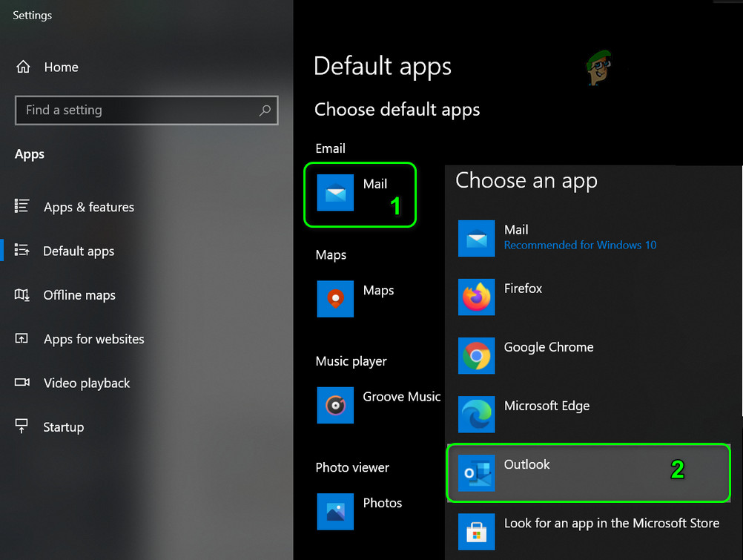The height and width of the screenshot is (560, 743).
Task: Click the Offline maps icon
Action: 22,294
